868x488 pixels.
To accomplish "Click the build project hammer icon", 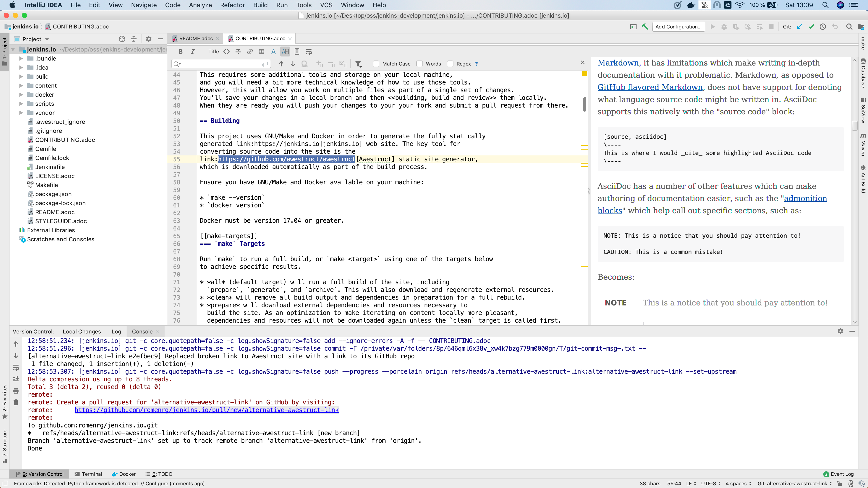I will point(645,27).
